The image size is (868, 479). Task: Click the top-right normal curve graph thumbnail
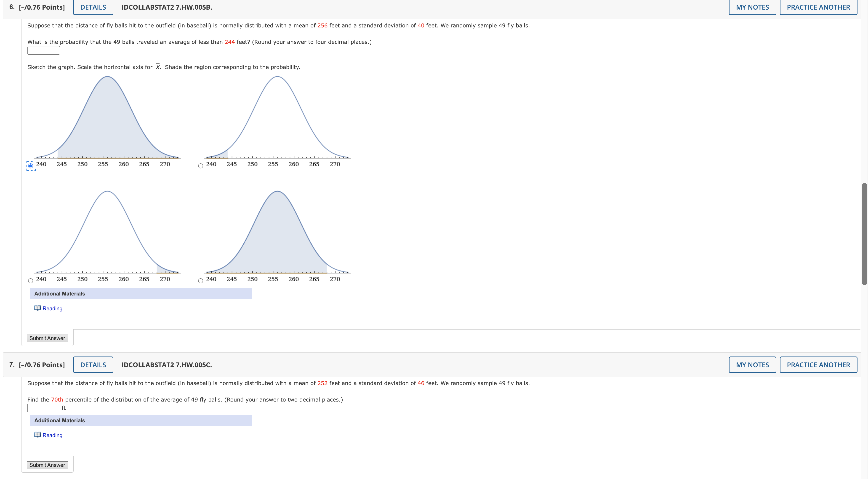click(x=277, y=118)
